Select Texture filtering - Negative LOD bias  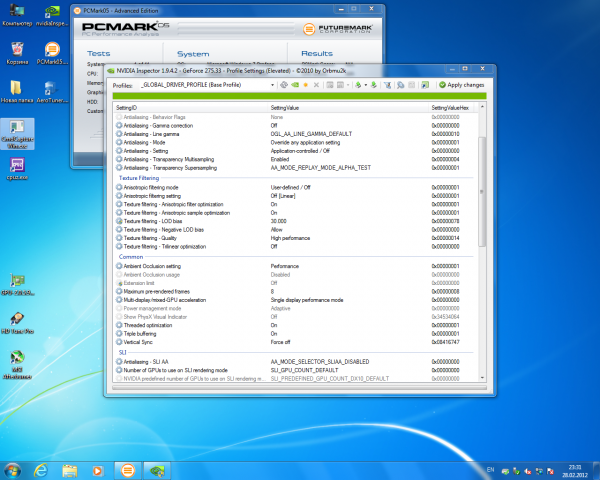coord(295,230)
